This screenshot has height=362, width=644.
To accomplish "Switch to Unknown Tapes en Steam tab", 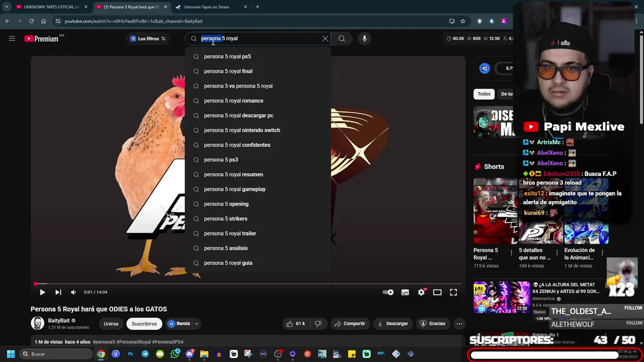I will pyautogui.click(x=211, y=7).
